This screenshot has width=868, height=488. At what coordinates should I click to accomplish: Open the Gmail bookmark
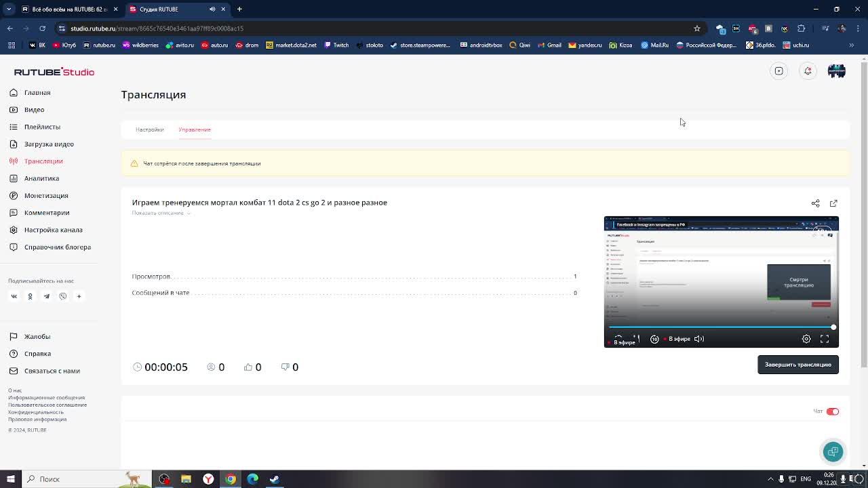tap(549, 45)
